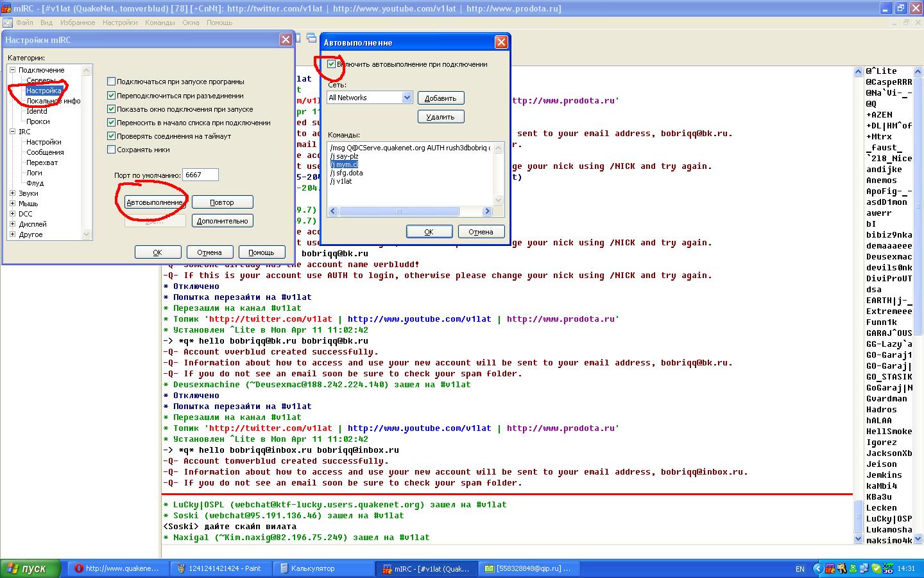Select Перехват under IRC

coord(42,162)
